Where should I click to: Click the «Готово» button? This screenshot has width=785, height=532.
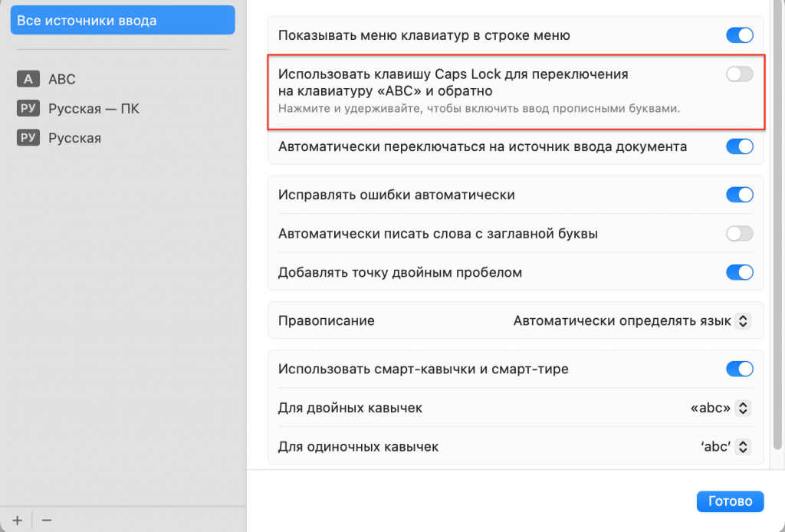point(730,501)
